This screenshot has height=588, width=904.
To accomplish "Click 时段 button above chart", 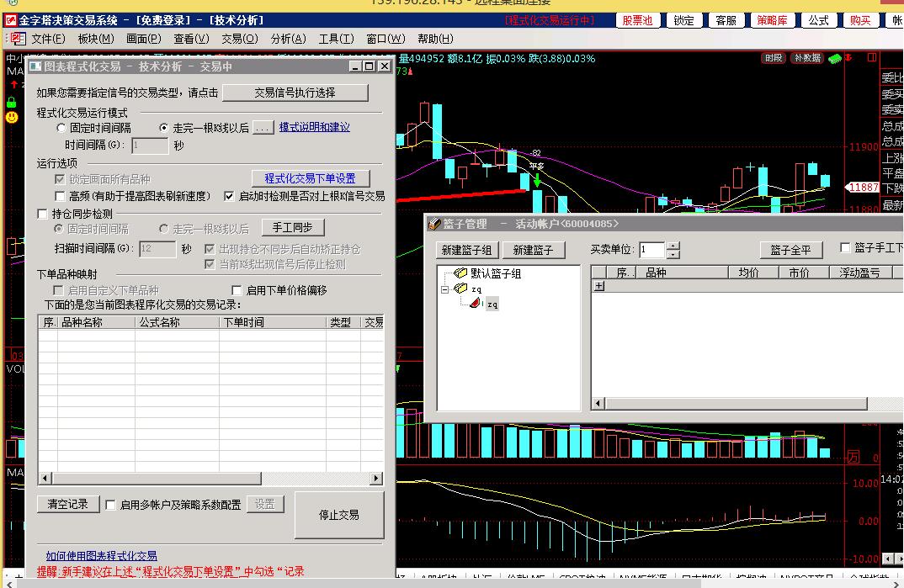I will tap(774, 58).
